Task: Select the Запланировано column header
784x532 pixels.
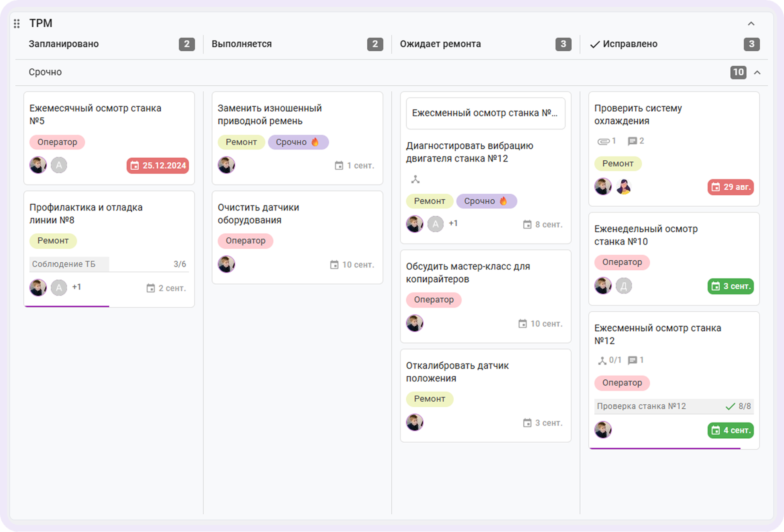Action: coord(64,44)
